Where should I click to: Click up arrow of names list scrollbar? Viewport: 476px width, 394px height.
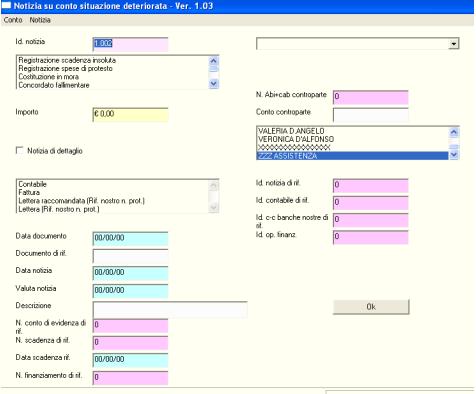tap(454, 132)
